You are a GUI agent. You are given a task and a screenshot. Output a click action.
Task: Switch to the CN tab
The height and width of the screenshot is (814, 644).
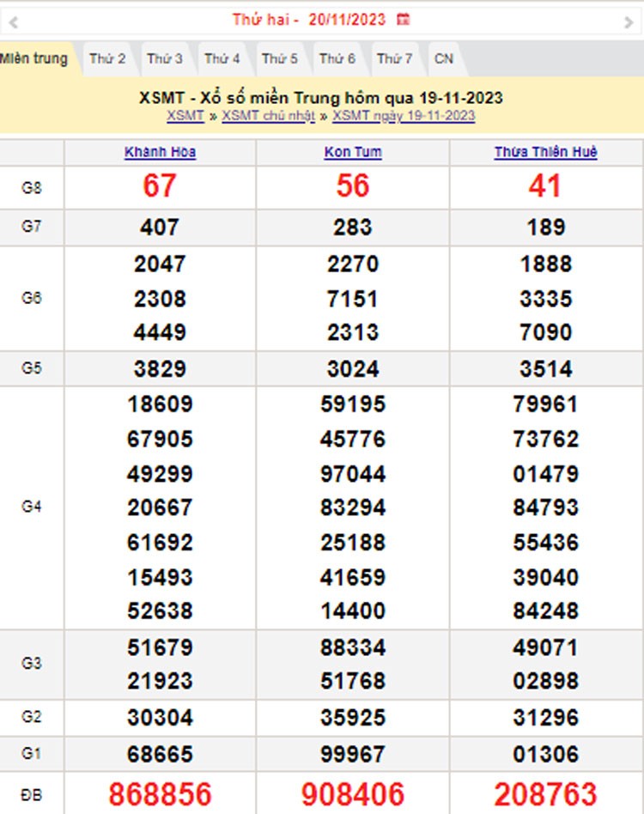443,58
